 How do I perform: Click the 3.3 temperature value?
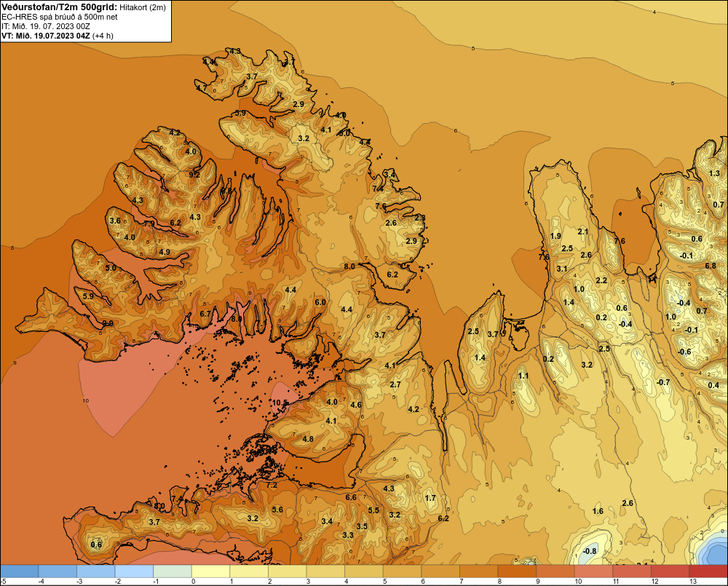point(348,535)
